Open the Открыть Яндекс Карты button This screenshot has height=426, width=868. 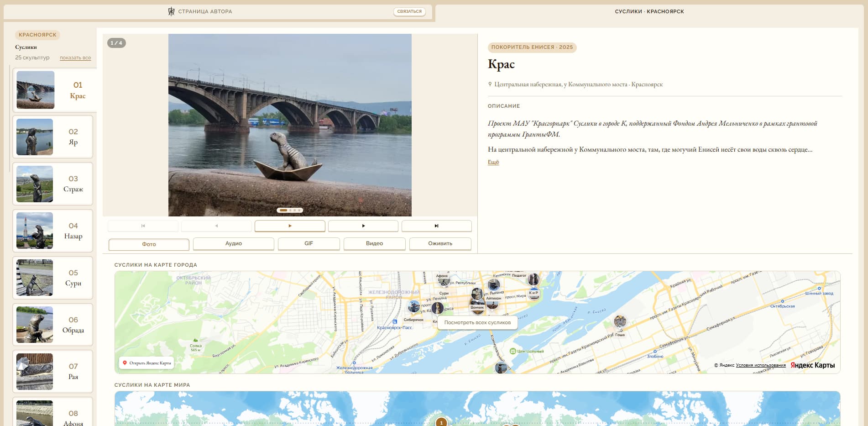click(x=147, y=363)
